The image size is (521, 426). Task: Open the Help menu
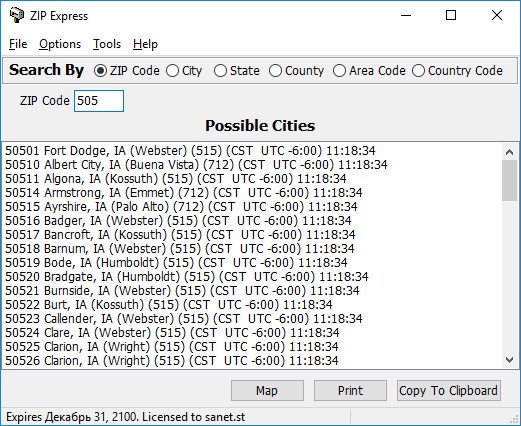click(x=145, y=44)
